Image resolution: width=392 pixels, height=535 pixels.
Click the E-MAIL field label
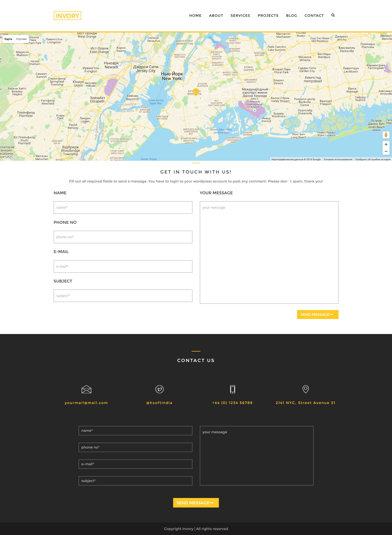61,252
